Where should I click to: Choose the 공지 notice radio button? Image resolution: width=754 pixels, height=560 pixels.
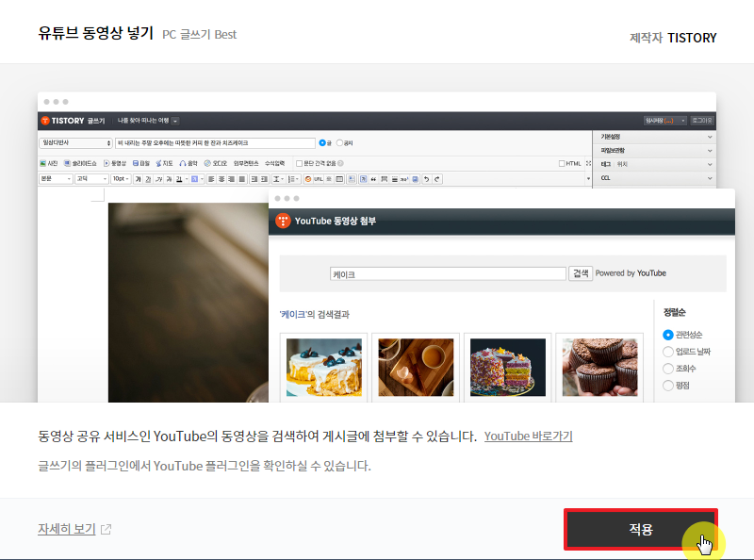(339, 143)
